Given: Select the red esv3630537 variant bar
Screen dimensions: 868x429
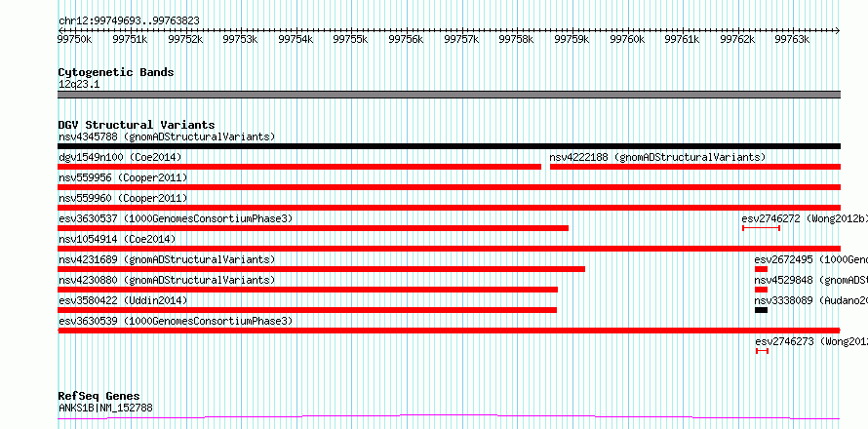Looking at the screenshot, I should [x=313, y=228].
